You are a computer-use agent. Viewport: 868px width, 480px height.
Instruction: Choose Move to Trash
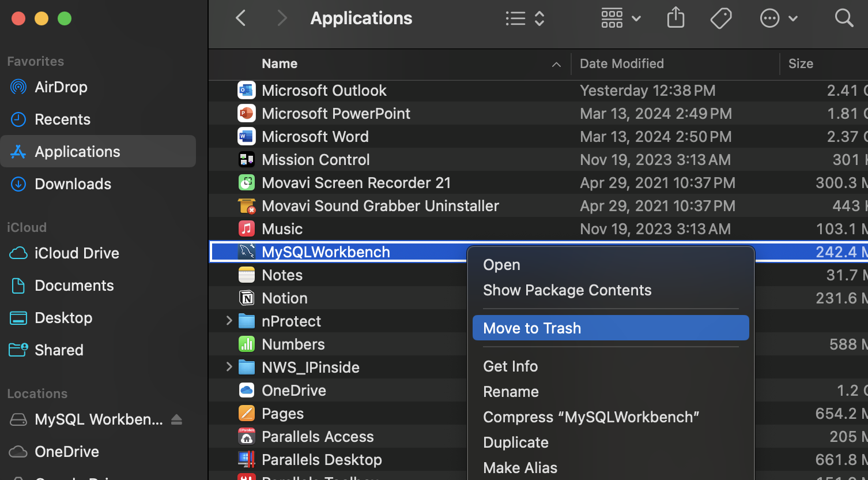(611, 328)
